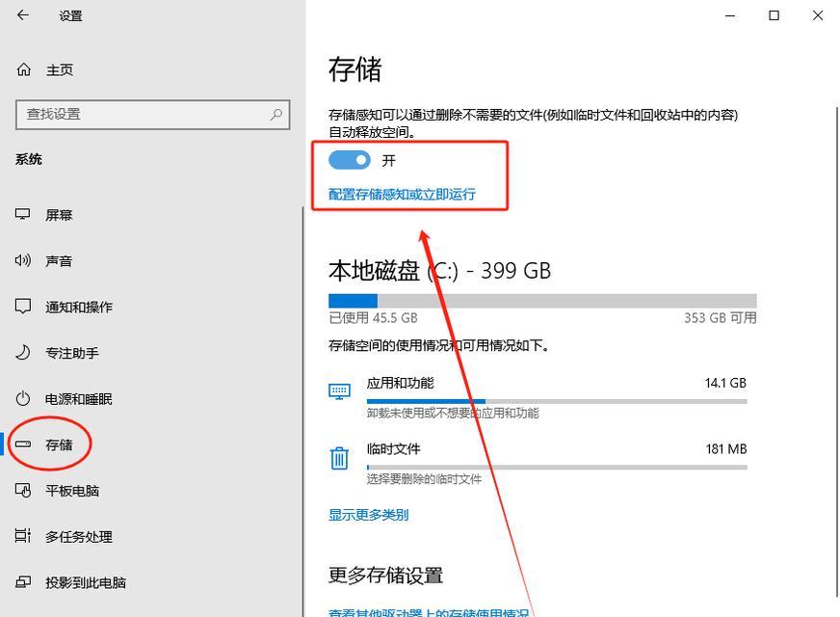Image resolution: width=840 pixels, height=617 pixels.
Task: Select the 通知和操作 notification icon
Action: coord(22,307)
